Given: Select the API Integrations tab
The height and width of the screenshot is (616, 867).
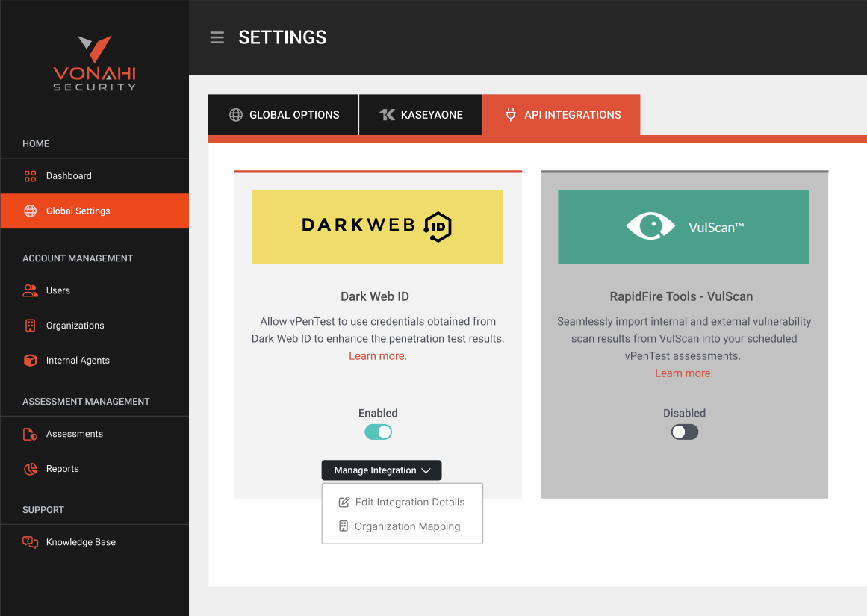Looking at the screenshot, I should tap(562, 115).
